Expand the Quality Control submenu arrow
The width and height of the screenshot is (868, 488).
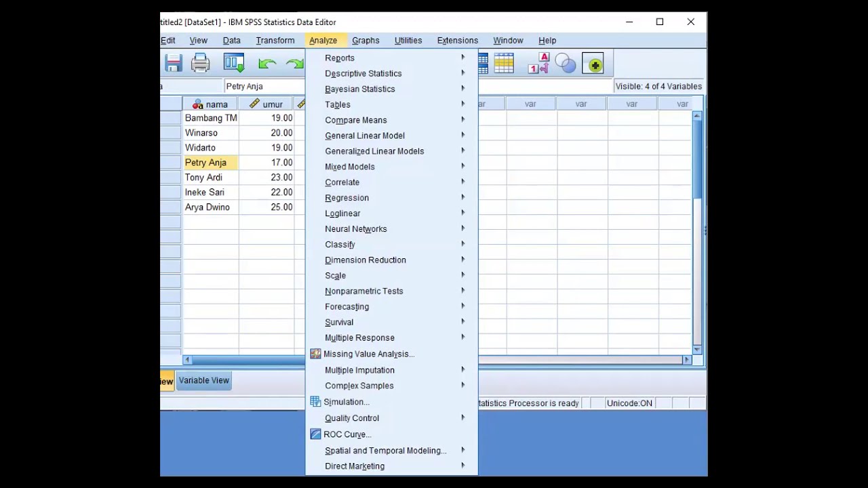pos(463,418)
